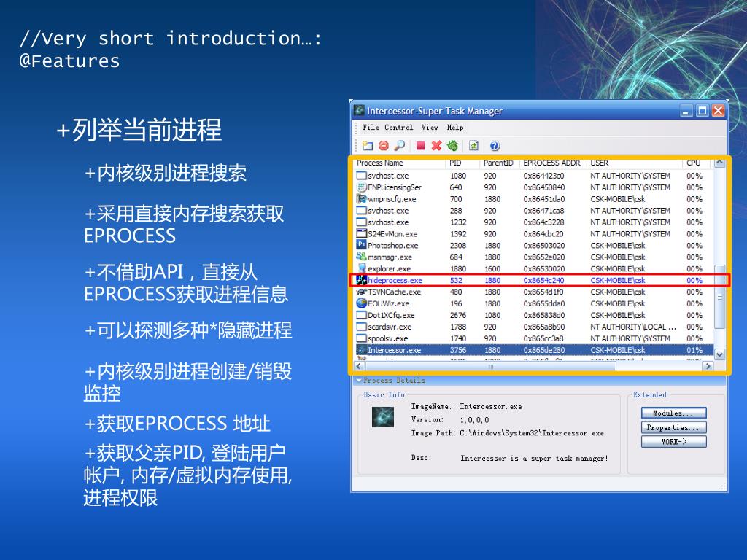
Task: Click the red X kill process icon
Action: coord(436,146)
